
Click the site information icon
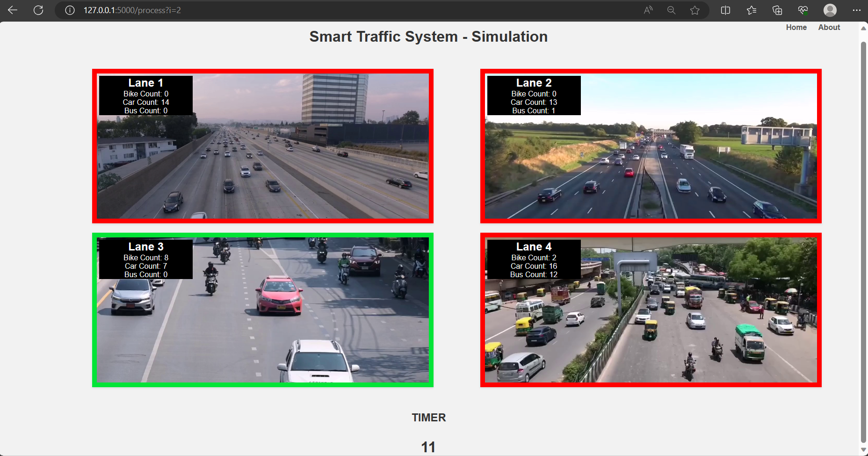point(70,10)
